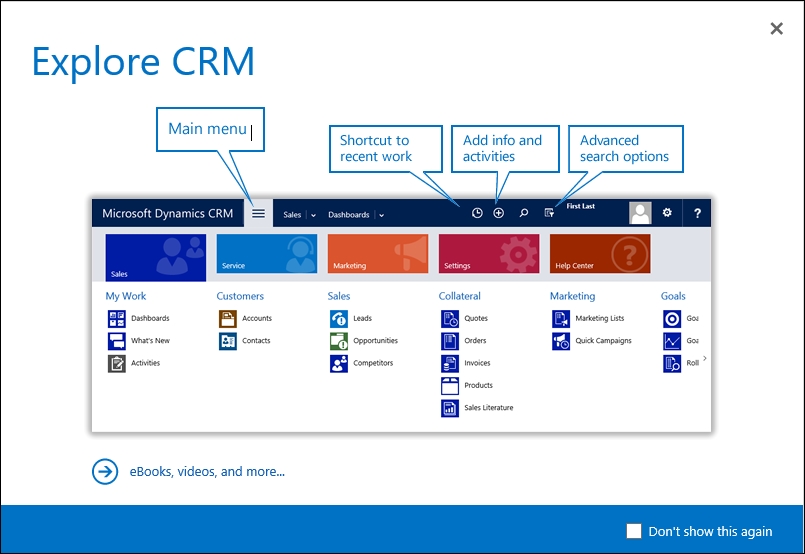Click the Products icon

tap(450, 386)
